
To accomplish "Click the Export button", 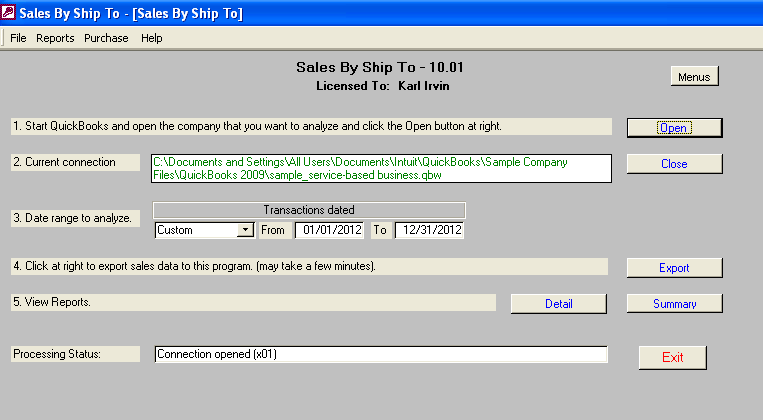I will coord(674,268).
